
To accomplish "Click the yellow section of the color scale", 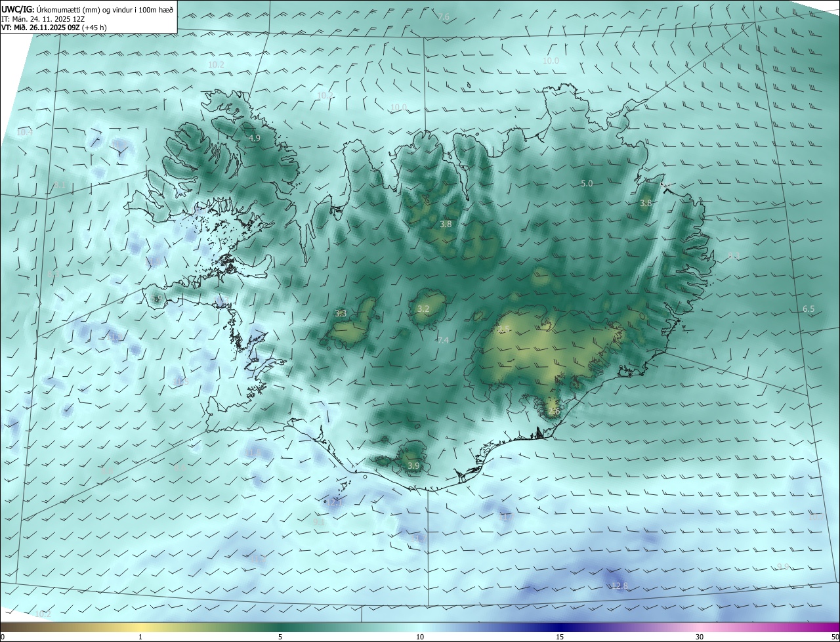I will pyautogui.click(x=140, y=627).
